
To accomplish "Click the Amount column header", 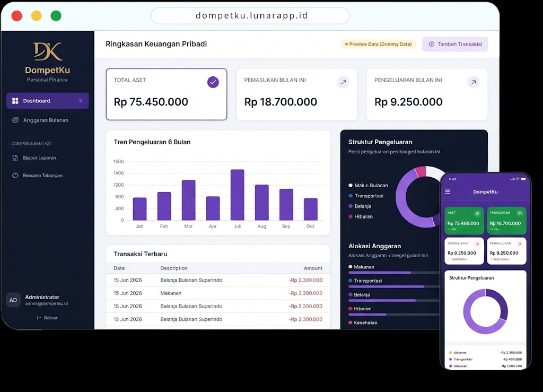I will tap(313, 268).
